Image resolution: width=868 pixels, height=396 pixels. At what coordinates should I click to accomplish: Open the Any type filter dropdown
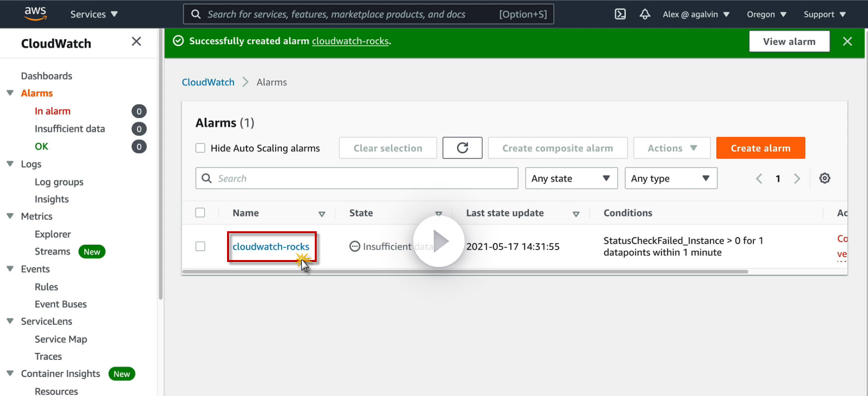[x=671, y=178]
